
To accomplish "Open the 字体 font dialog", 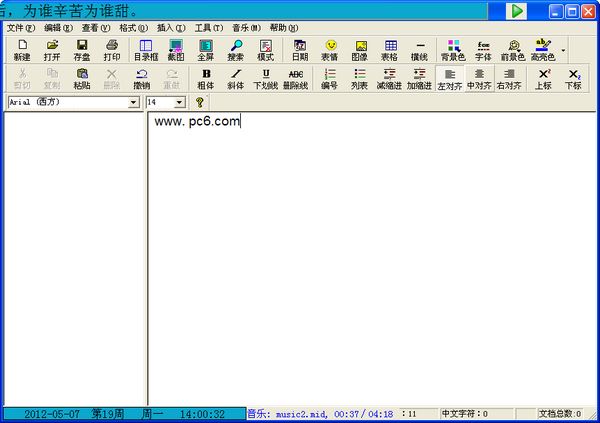I will 483,50.
